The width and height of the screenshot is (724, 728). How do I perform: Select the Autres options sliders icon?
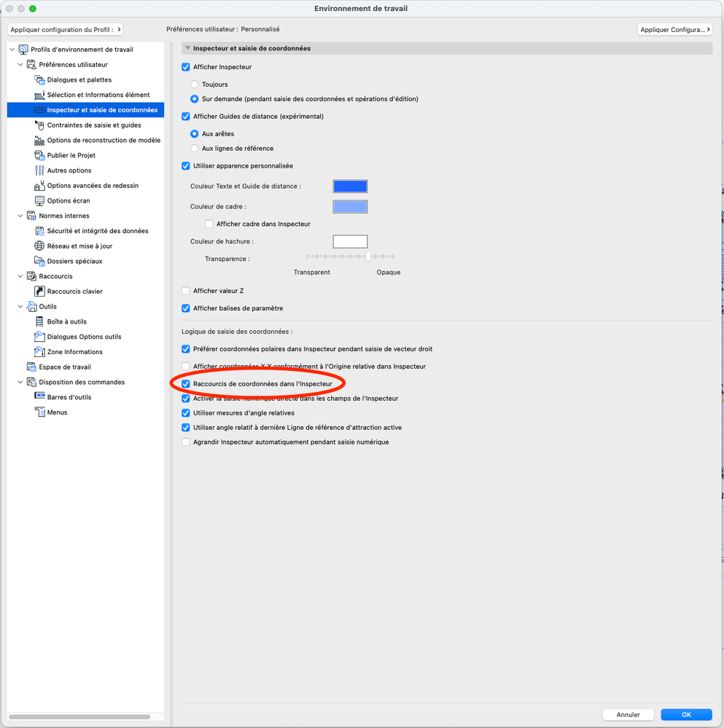coord(39,171)
